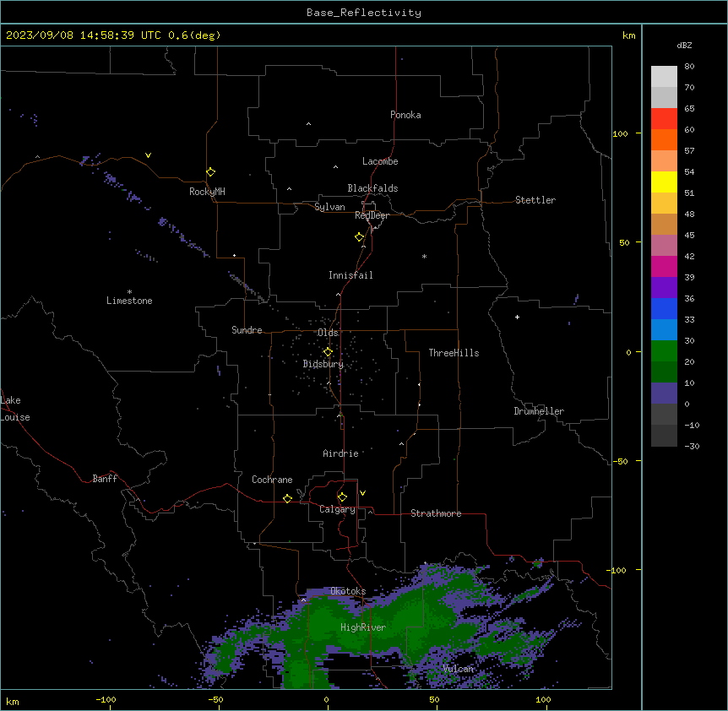The height and width of the screenshot is (711, 728).
Task: Select the lightest gray swatch at legend top
Action: point(664,76)
